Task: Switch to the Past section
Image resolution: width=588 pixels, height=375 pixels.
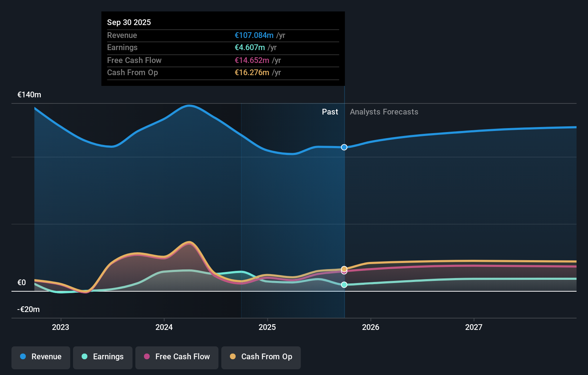Action: [x=329, y=112]
